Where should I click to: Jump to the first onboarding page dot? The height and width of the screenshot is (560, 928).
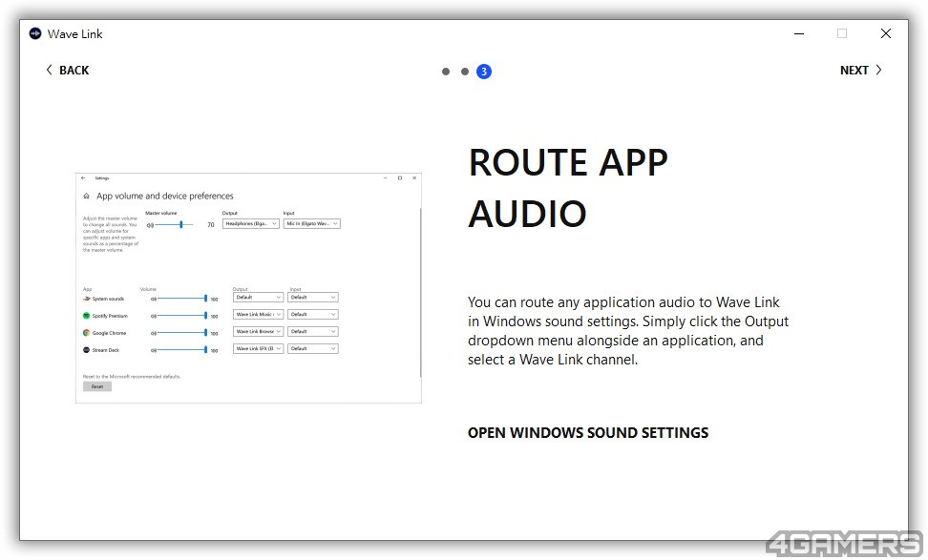point(446,72)
